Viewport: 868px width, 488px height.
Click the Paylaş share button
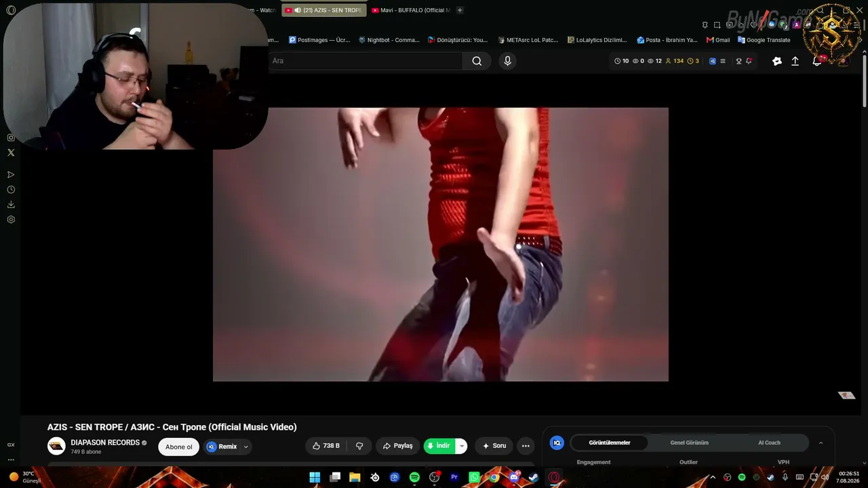[397, 446]
